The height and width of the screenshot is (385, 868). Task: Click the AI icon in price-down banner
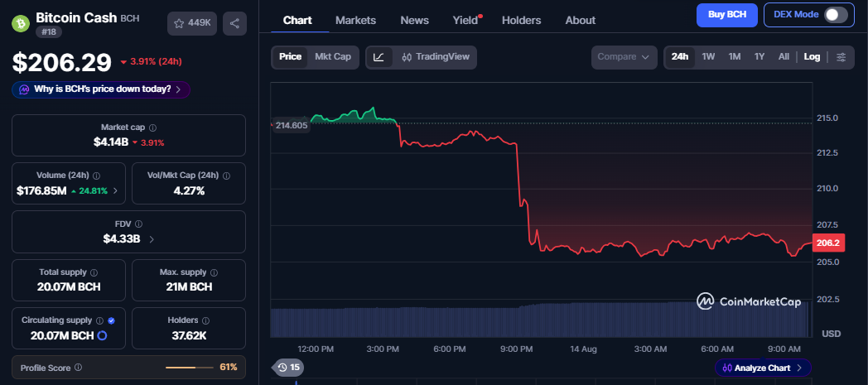[24, 89]
